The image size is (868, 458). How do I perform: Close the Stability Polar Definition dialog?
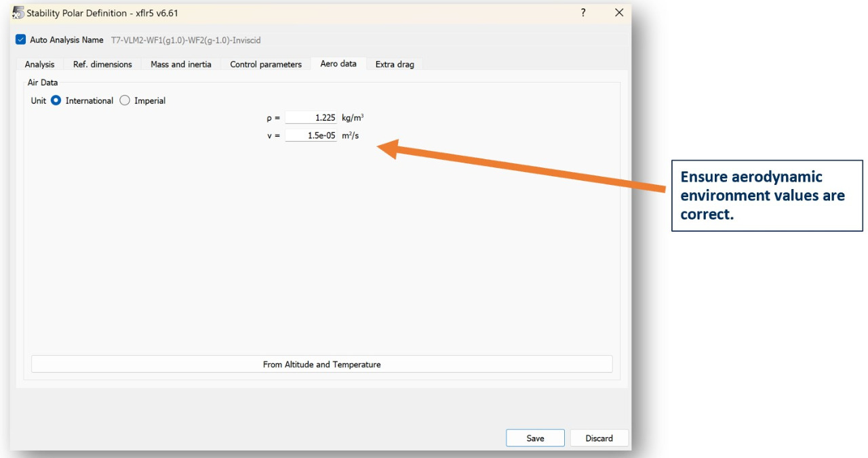pos(618,13)
